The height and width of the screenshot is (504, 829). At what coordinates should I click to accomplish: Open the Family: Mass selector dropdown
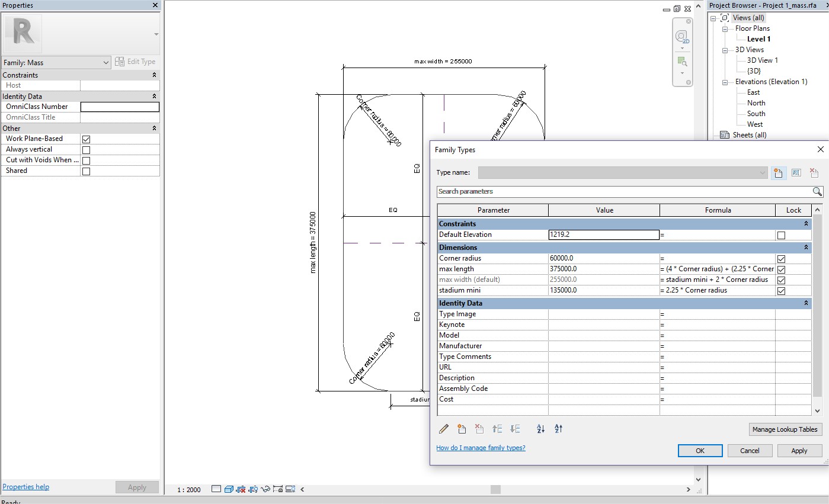pos(56,62)
